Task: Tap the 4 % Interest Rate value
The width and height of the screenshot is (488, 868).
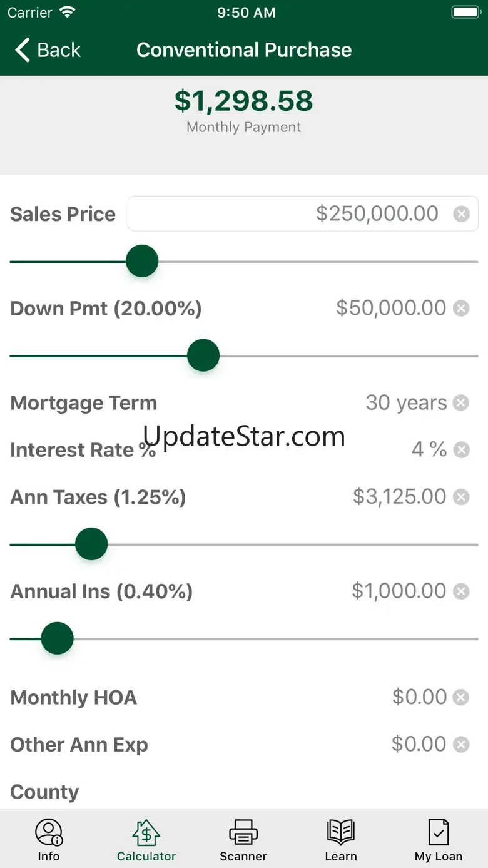Action: 429,449
